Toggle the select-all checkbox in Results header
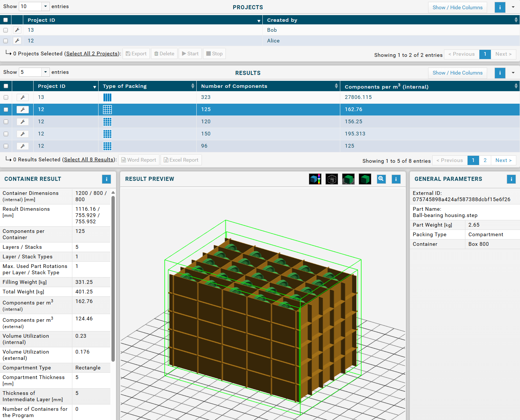The width and height of the screenshot is (520, 420). (6, 86)
